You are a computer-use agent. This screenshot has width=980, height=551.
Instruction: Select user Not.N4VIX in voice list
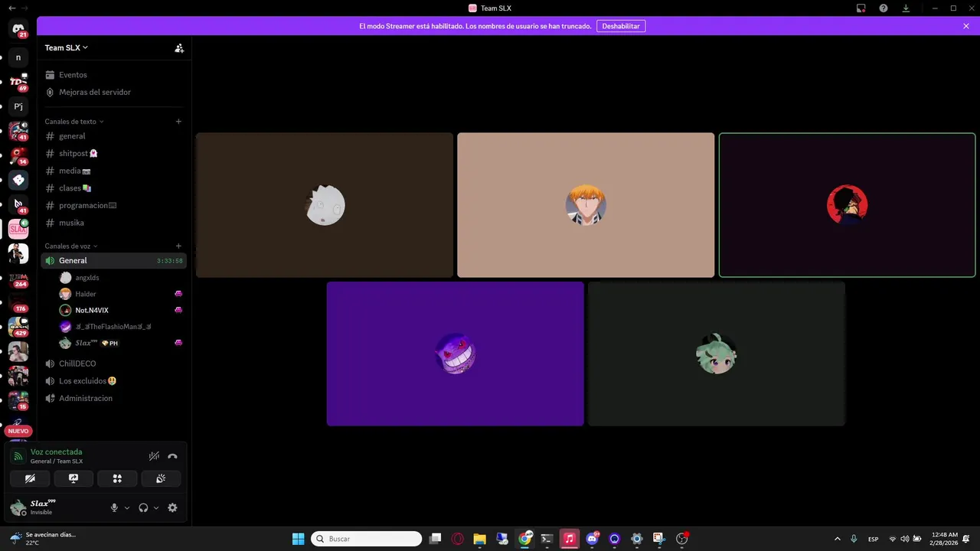pos(121,310)
